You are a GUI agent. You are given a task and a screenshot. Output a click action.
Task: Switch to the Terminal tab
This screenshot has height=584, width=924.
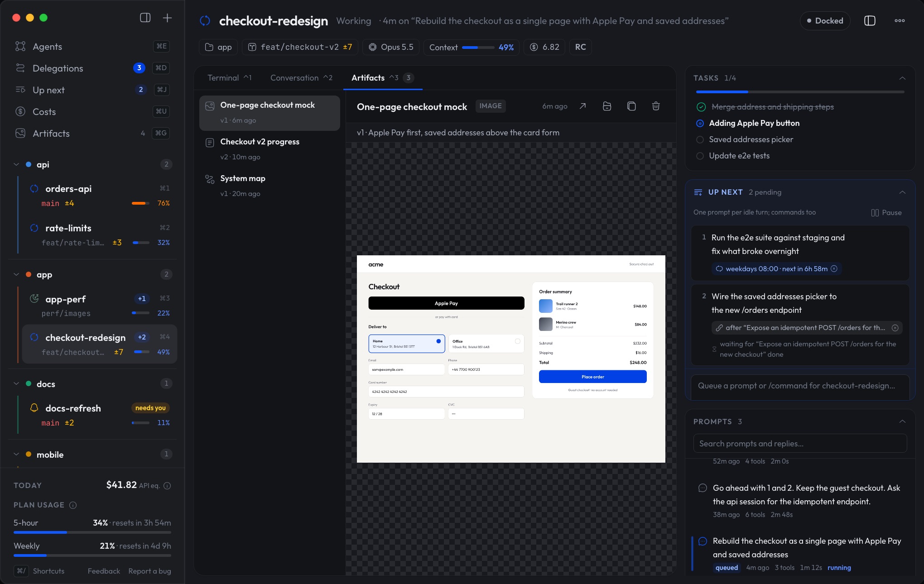229,78
